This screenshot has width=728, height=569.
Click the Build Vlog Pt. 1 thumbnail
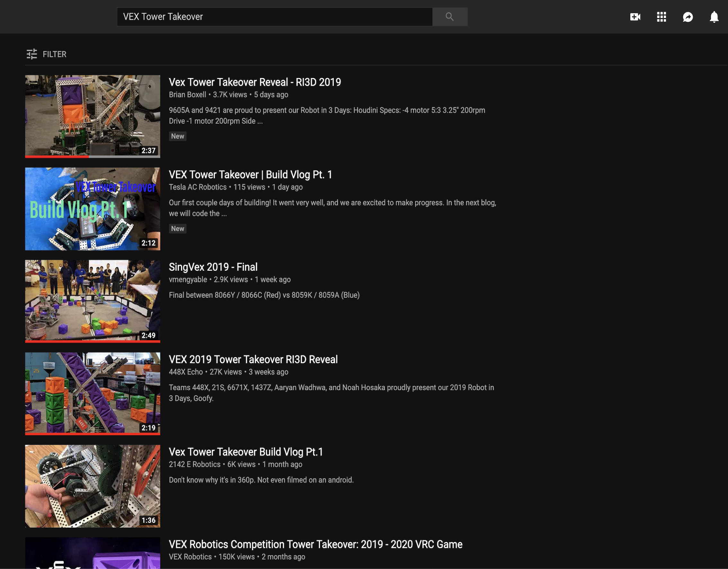coord(92,209)
